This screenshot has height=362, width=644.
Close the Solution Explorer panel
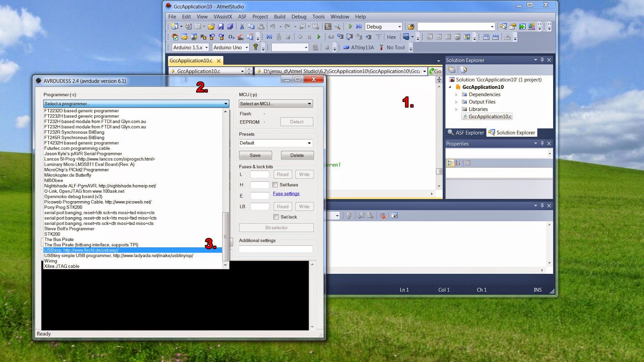click(x=549, y=60)
